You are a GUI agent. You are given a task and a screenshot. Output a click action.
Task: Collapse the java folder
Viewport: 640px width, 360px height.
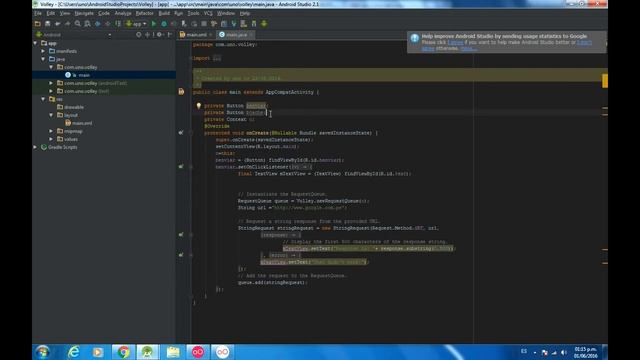[x=43, y=59]
